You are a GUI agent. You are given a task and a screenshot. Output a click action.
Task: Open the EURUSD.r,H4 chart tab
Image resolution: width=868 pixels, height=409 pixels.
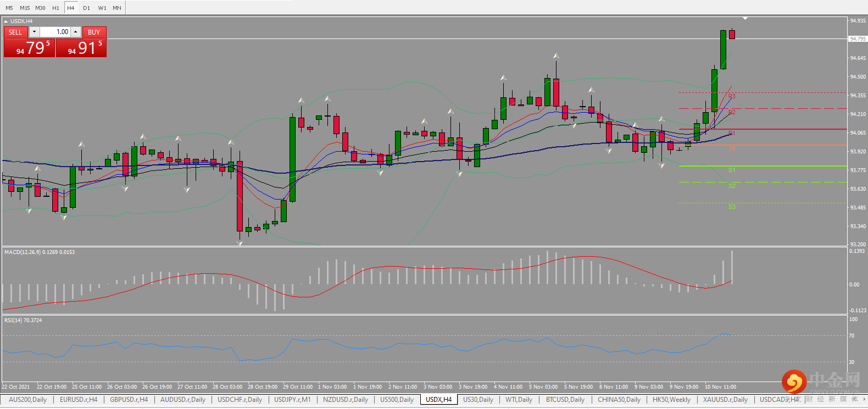pos(79,400)
